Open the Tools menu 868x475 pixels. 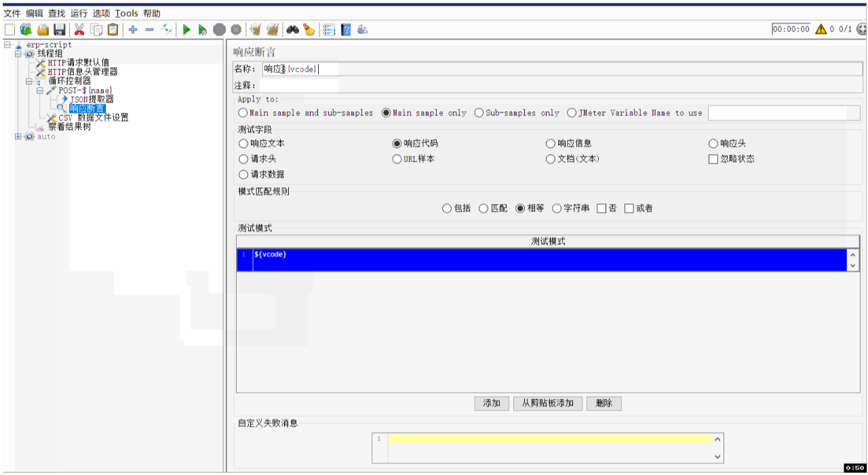pyautogui.click(x=126, y=13)
